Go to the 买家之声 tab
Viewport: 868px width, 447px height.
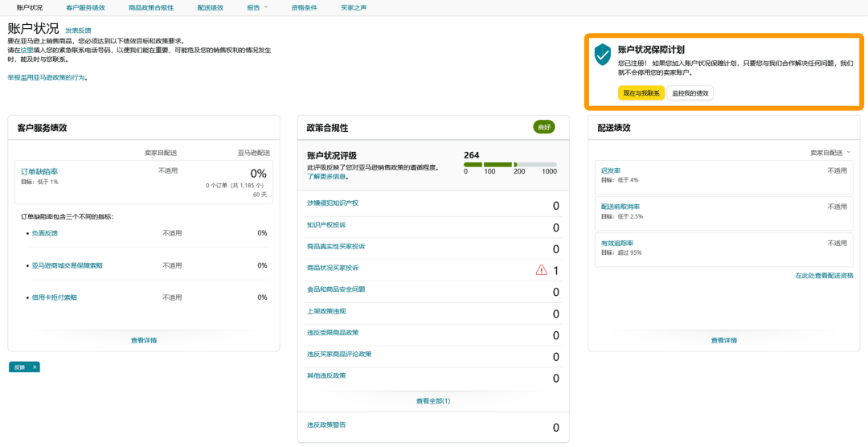coord(354,7)
